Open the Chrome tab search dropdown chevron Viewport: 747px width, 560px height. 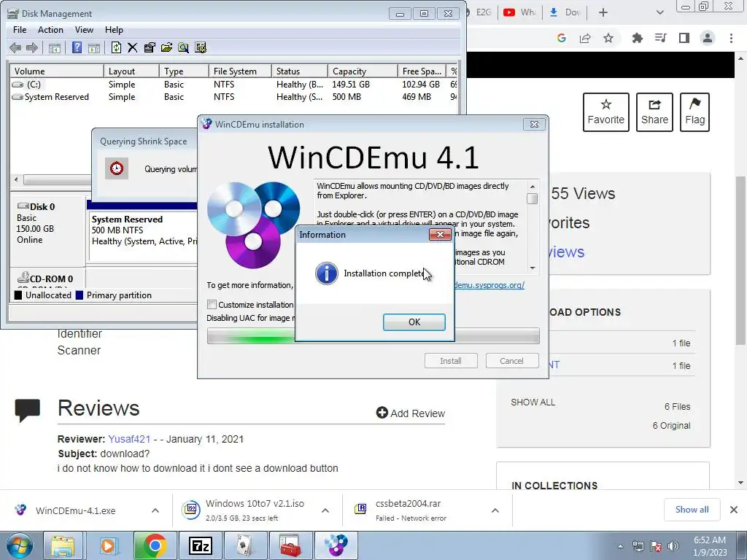pos(659,12)
